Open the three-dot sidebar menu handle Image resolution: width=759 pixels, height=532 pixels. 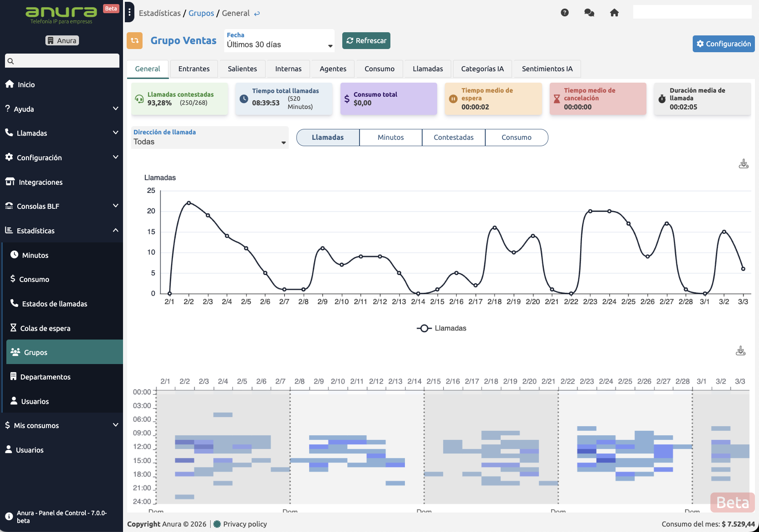coord(129,13)
